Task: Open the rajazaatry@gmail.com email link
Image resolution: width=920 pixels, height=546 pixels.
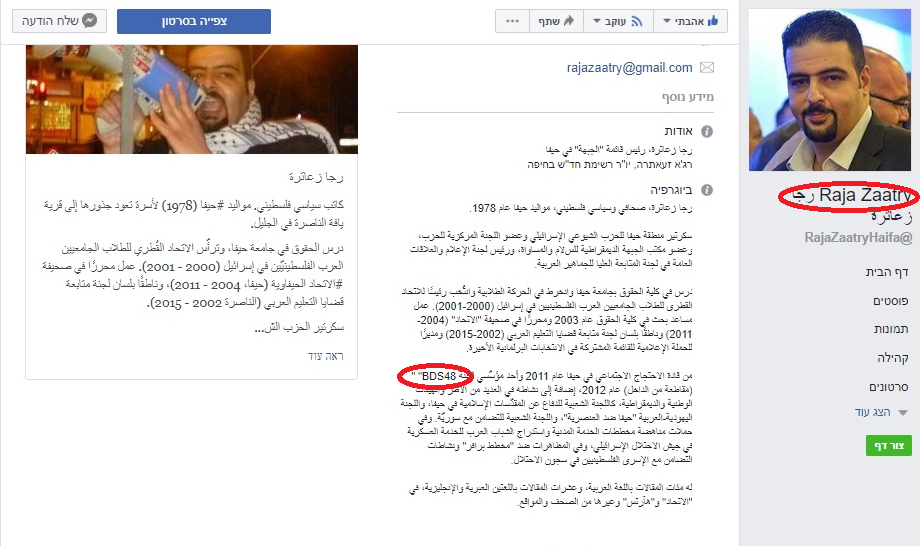Action: [629, 68]
